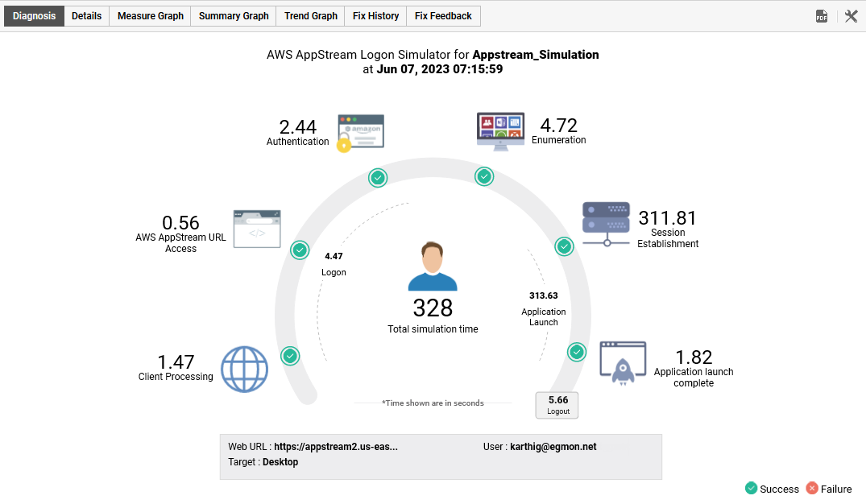This screenshot has height=504, width=866.
Task: Click the Enumeration time value 4.72
Action: tap(559, 126)
